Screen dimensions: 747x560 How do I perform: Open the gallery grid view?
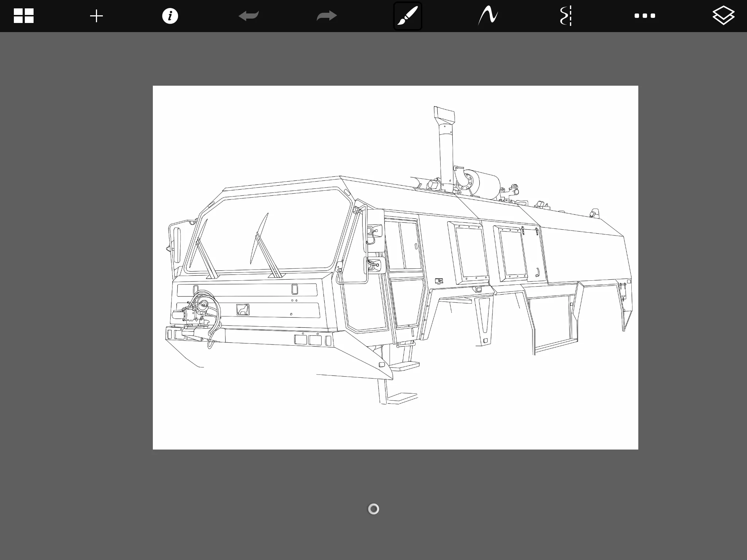click(x=24, y=16)
